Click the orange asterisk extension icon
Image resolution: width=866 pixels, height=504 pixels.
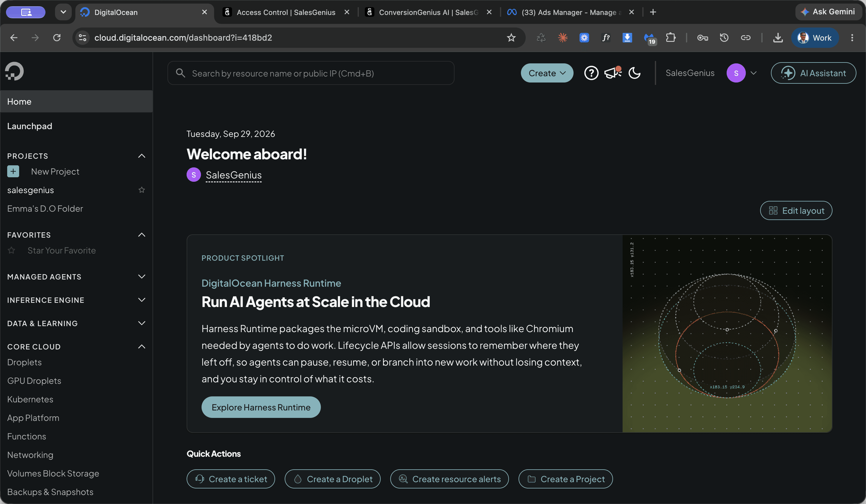click(x=562, y=37)
